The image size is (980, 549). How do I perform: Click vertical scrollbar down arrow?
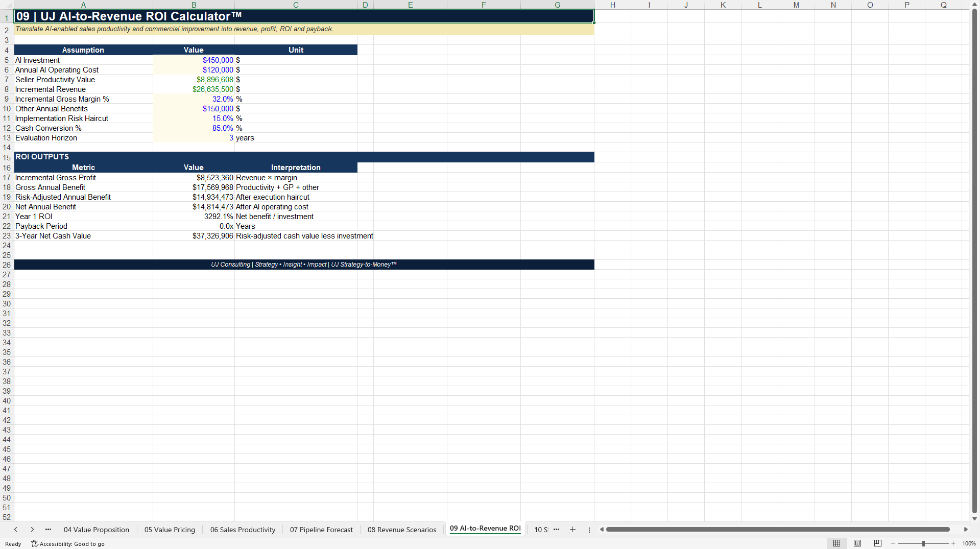click(974, 518)
